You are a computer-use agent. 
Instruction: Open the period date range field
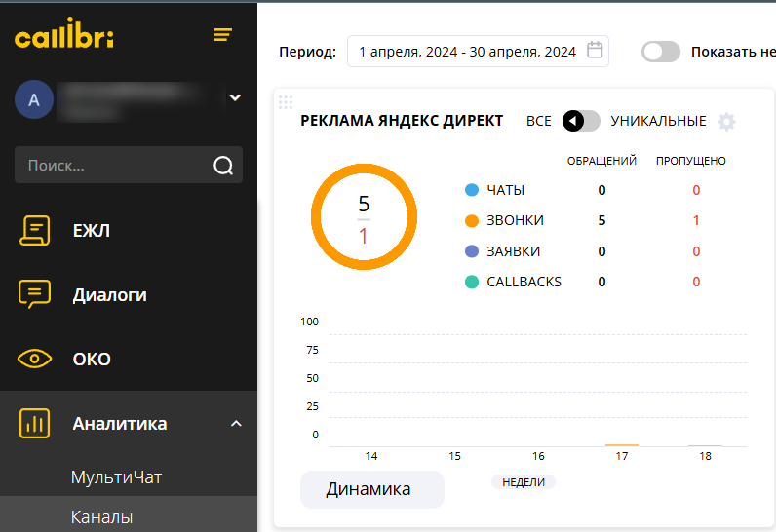tap(478, 52)
